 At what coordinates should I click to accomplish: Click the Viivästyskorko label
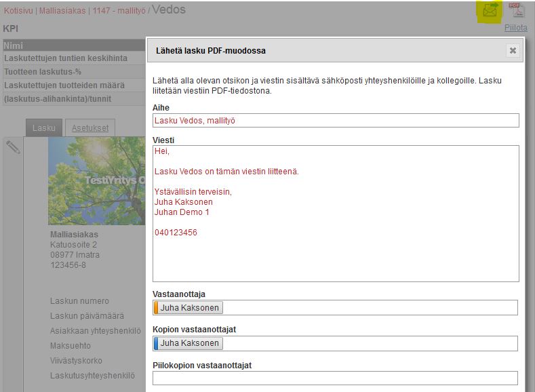coord(76,361)
